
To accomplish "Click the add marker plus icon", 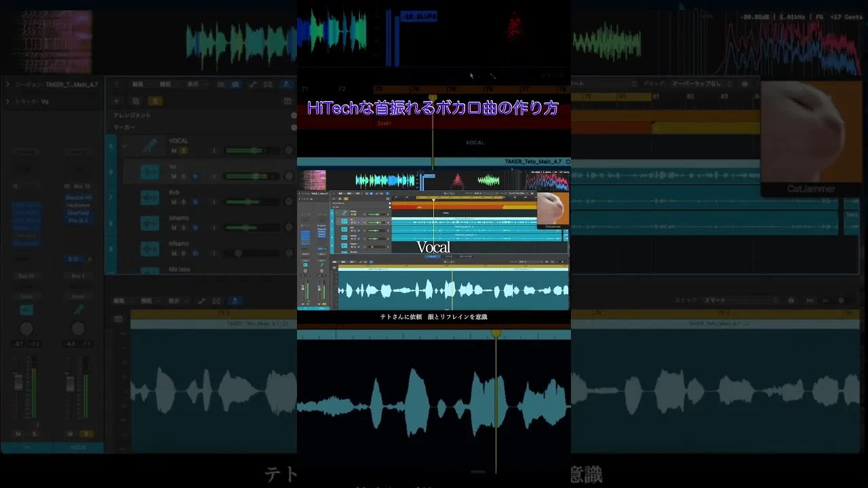I will 294,127.
